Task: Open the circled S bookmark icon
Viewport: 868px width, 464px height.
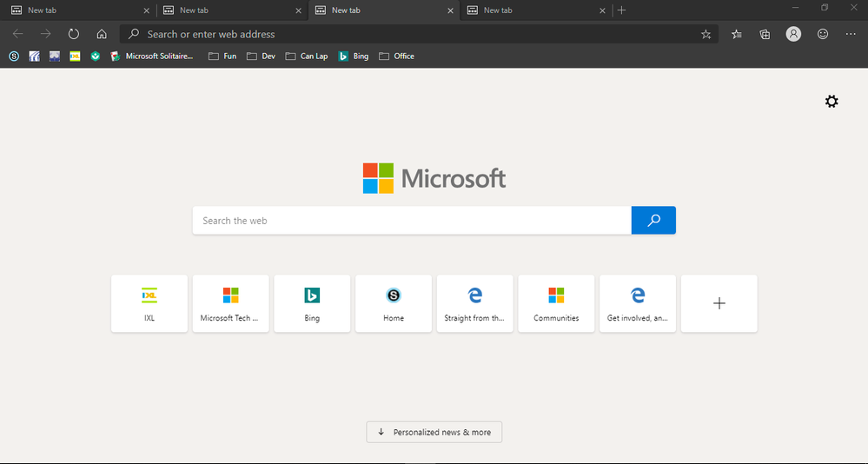Action: [14, 56]
